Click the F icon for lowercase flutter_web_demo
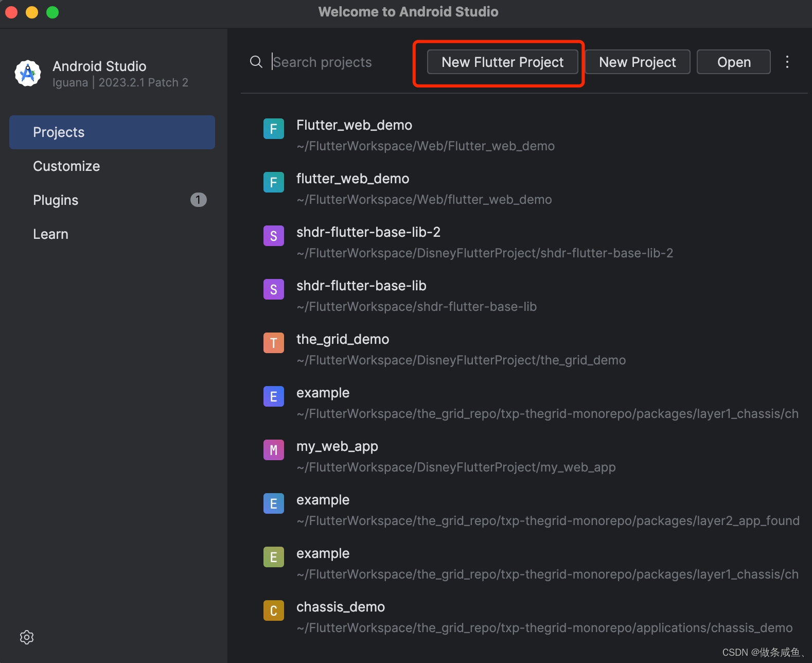 [274, 182]
